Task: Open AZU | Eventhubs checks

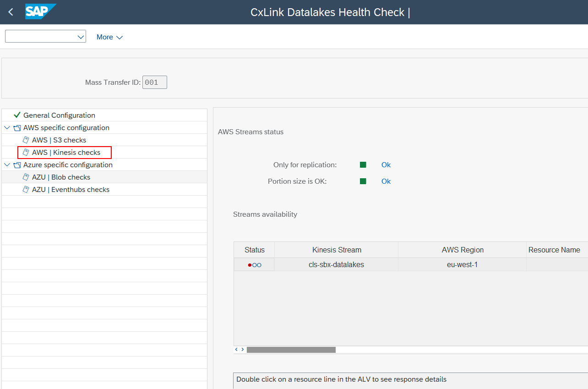Action: [71, 190]
